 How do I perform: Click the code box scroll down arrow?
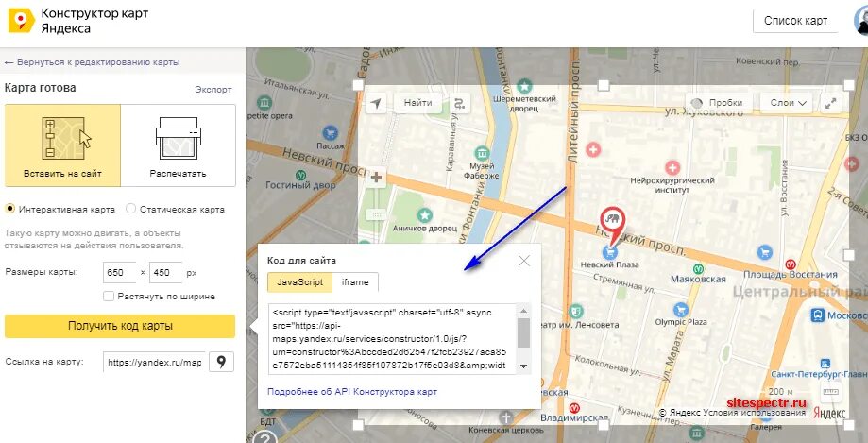(523, 366)
